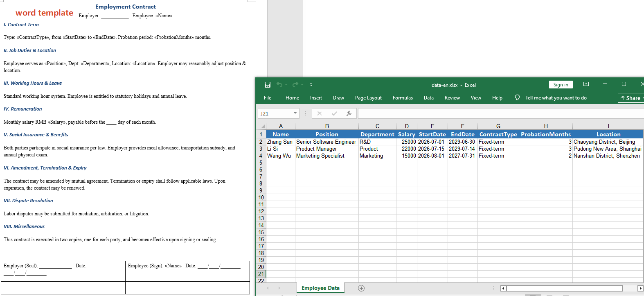This screenshot has height=296, width=644.
Task: Click the cell 'Senior Software Engineer'
Action: (x=327, y=142)
